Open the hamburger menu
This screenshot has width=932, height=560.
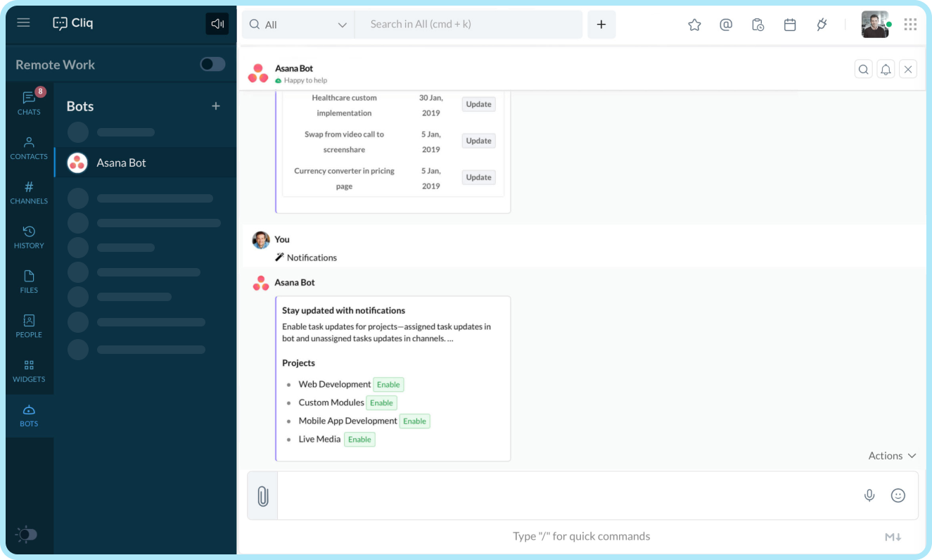click(23, 23)
